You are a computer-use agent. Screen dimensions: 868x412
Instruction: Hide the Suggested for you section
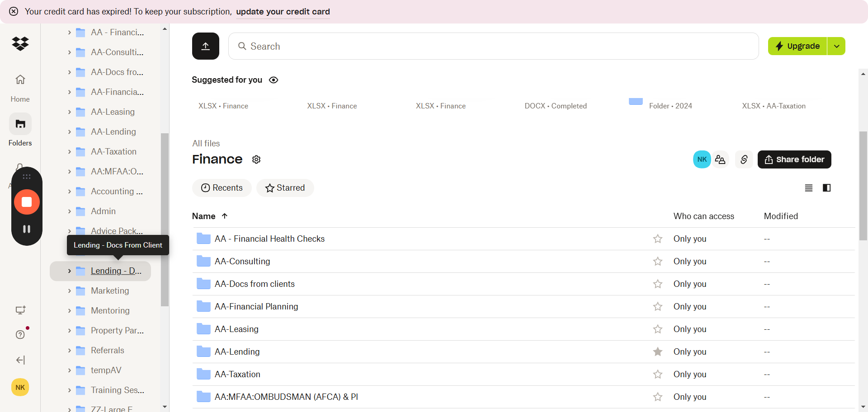[x=274, y=80]
